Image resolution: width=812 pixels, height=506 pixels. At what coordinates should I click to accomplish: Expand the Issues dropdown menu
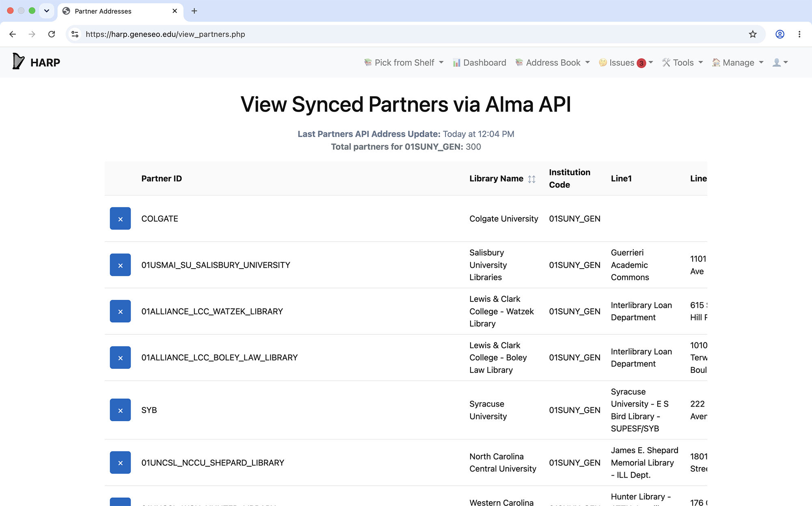626,62
